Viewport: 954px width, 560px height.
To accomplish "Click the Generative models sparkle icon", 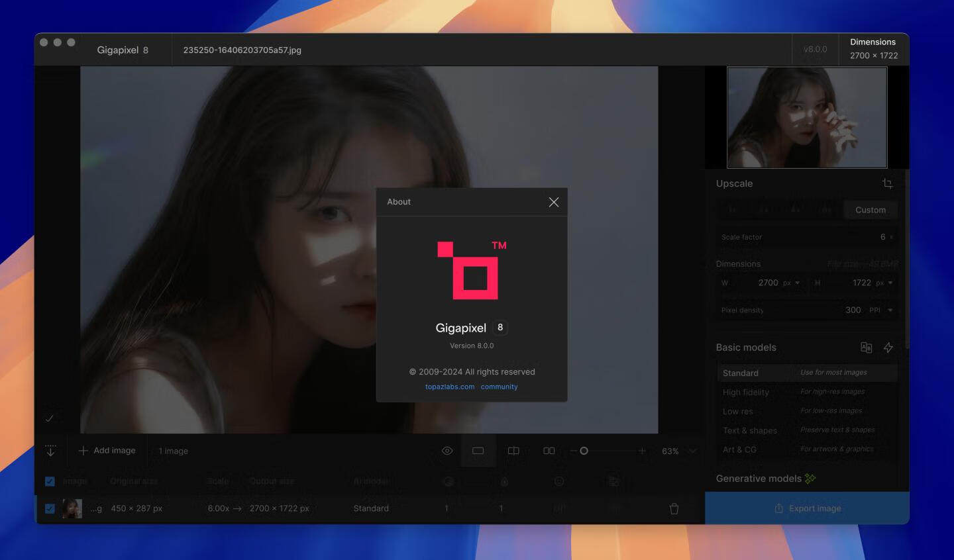I will [x=810, y=478].
